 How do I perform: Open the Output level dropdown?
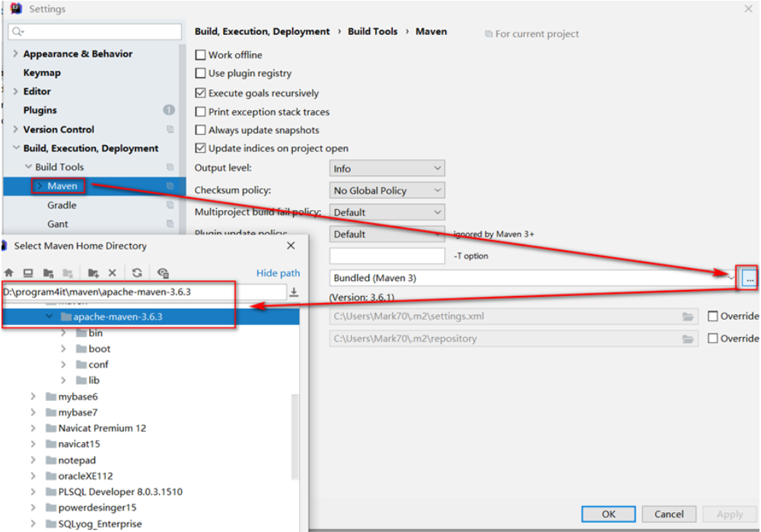(x=387, y=168)
